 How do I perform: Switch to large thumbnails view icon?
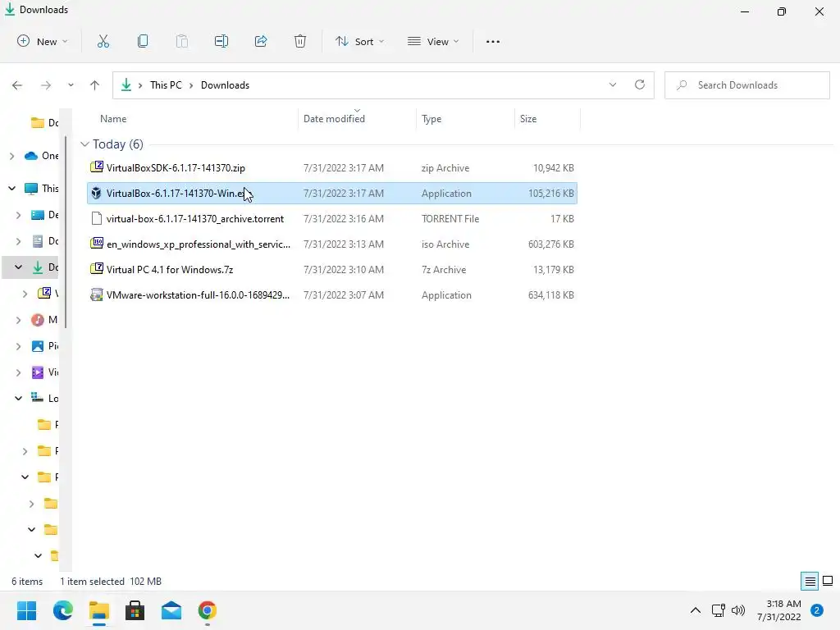coord(828,581)
